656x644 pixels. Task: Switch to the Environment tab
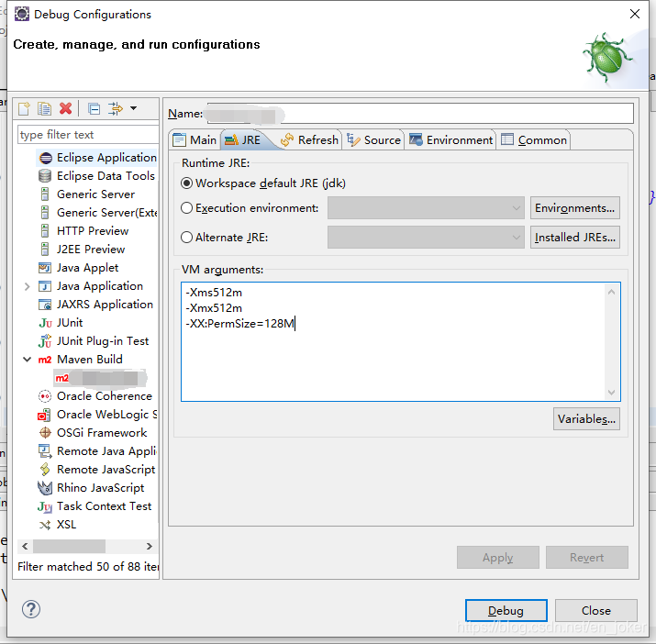[451, 139]
